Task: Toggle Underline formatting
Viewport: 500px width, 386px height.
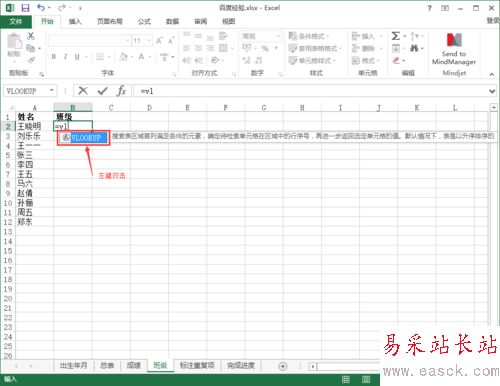Action: coord(77,57)
